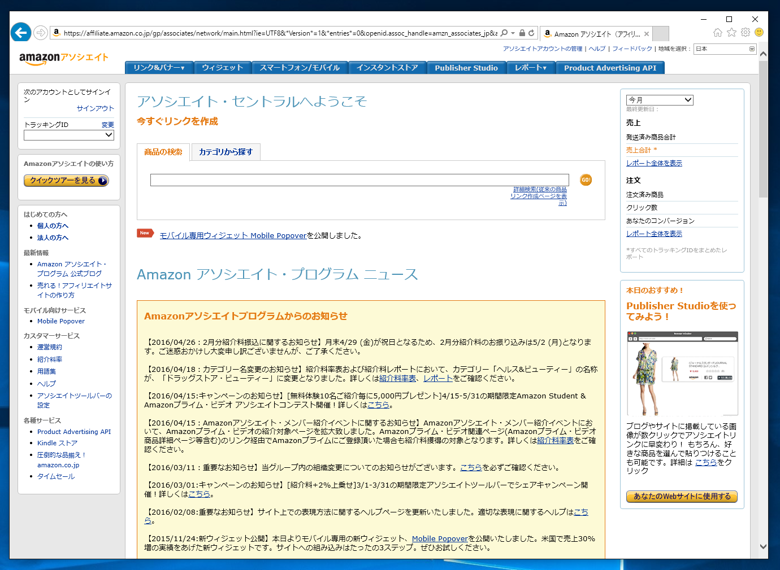Click Mobile Popover sidebar link
Screen dimensions: 780x570
(x=61, y=321)
